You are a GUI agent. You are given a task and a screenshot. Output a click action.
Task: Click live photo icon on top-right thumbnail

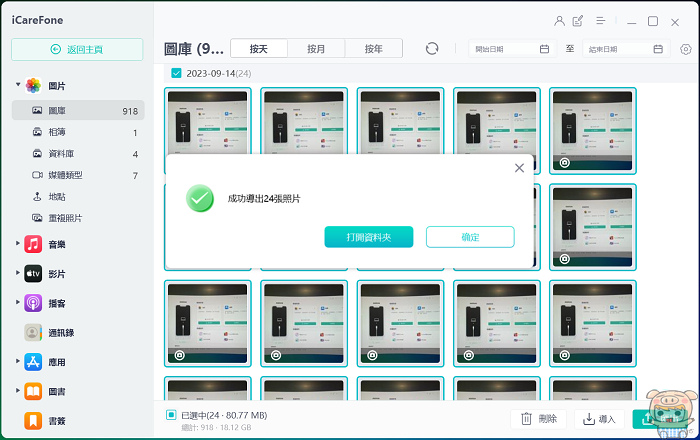click(x=565, y=163)
